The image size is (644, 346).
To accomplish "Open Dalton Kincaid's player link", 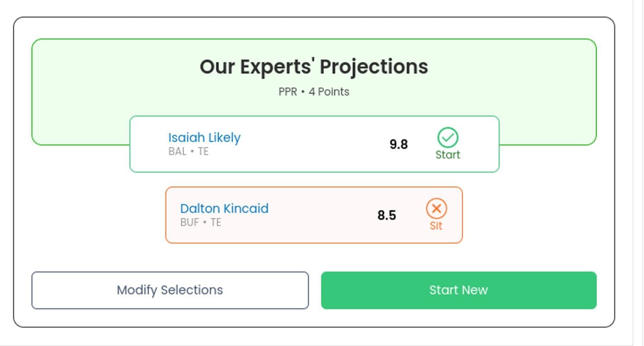I will (x=224, y=208).
